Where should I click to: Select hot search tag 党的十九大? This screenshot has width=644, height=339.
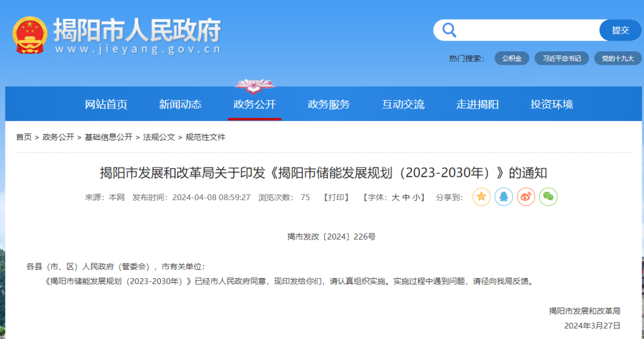click(618, 58)
